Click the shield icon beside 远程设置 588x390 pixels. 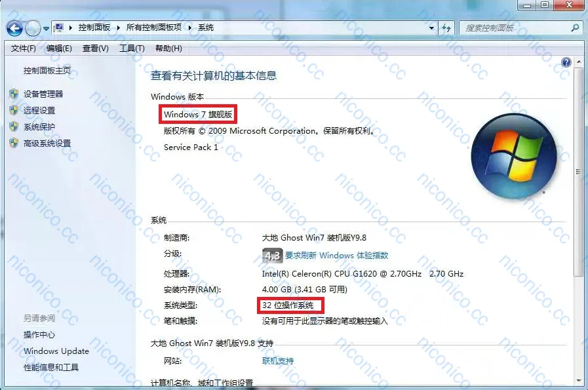point(14,110)
